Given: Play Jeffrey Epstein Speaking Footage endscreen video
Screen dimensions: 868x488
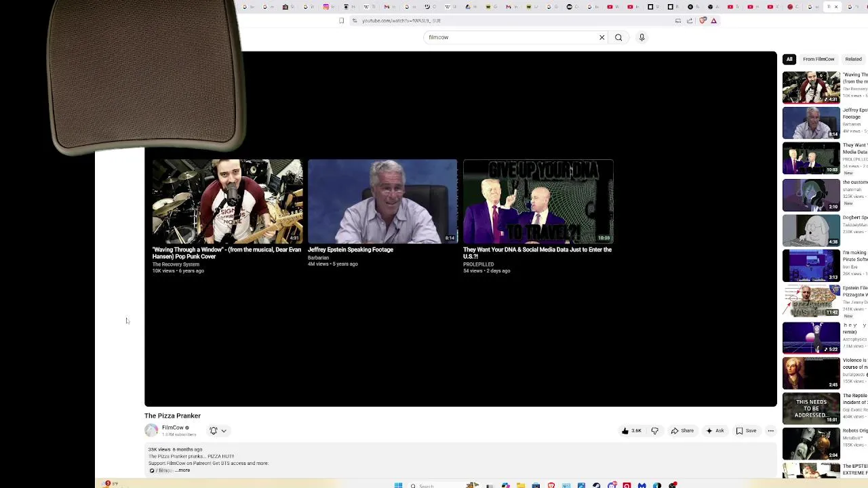Looking at the screenshot, I should pyautogui.click(x=382, y=201).
